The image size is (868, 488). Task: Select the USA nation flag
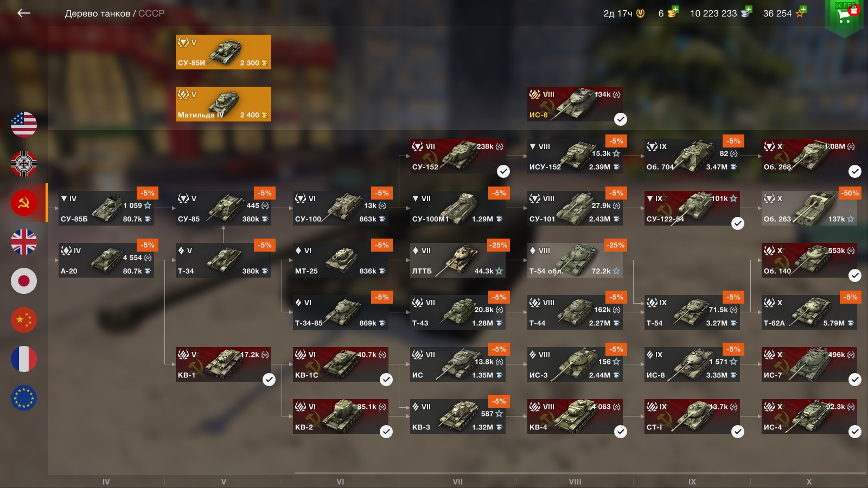click(24, 125)
